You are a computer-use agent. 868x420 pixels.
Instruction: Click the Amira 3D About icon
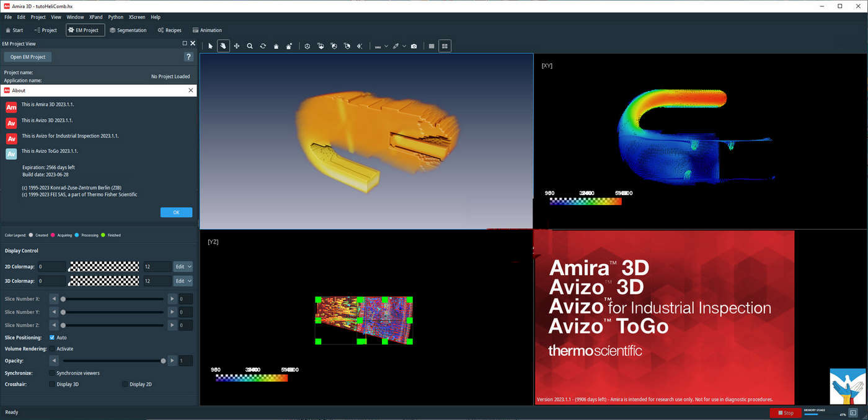(x=11, y=107)
